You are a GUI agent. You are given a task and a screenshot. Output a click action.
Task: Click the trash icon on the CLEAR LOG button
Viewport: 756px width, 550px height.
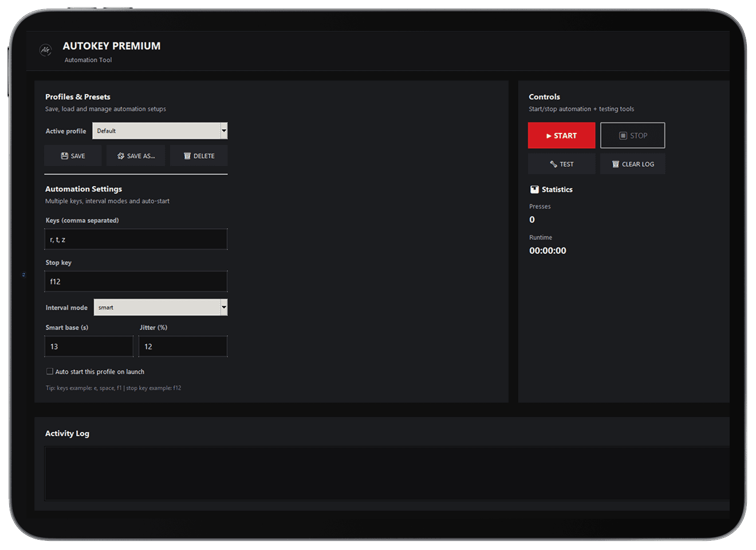point(616,164)
